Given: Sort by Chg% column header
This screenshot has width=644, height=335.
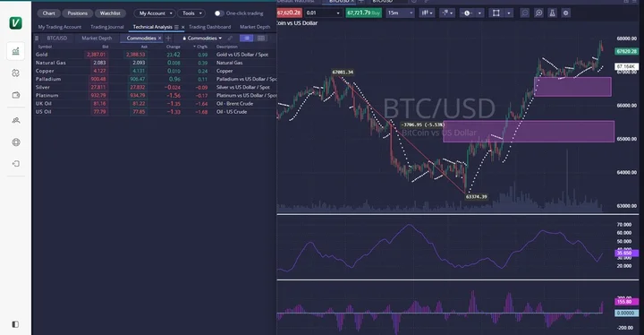Looking at the screenshot, I should pyautogui.click(x=201, y=47).
